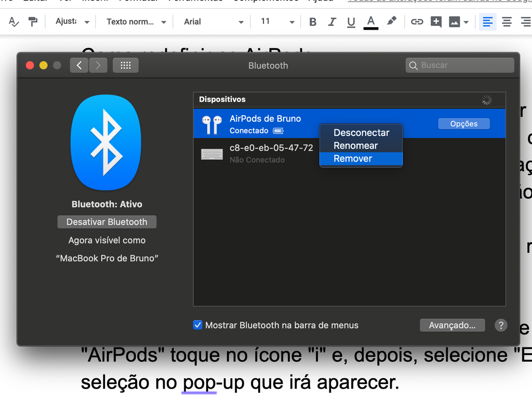Choose Desconectar from context menu
The width and height of the screenshot is (532, 399).
(x=361, y=132)
